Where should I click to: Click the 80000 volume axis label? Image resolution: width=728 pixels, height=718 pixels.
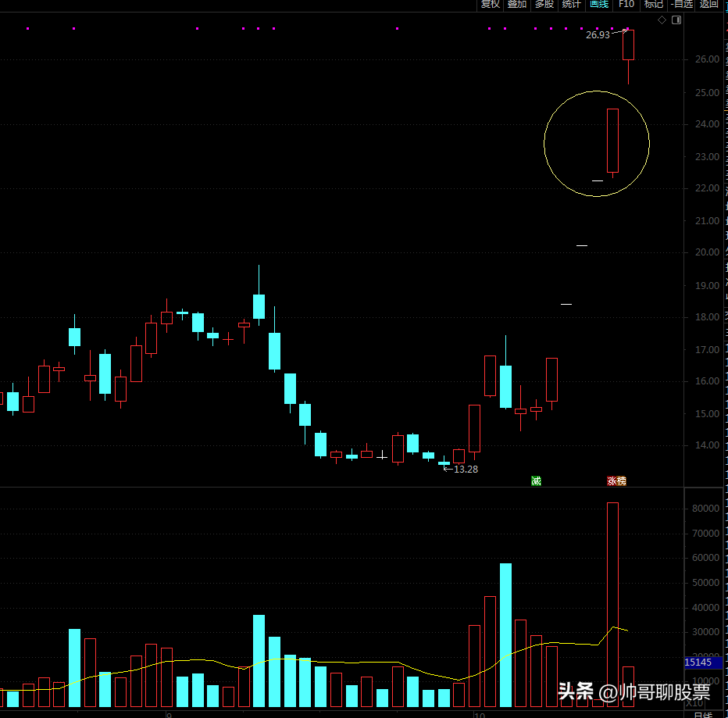tap(705, 508)
